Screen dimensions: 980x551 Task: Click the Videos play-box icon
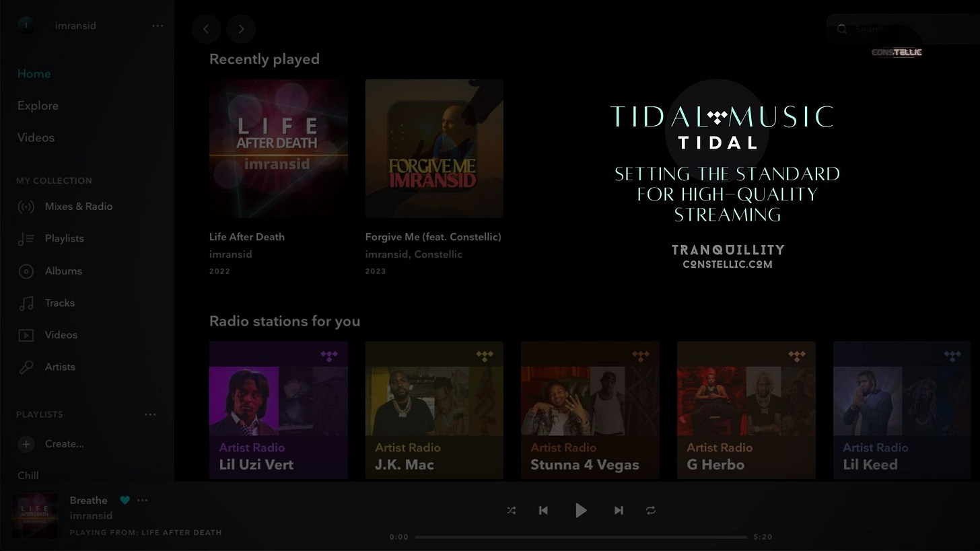pos(26,335)
